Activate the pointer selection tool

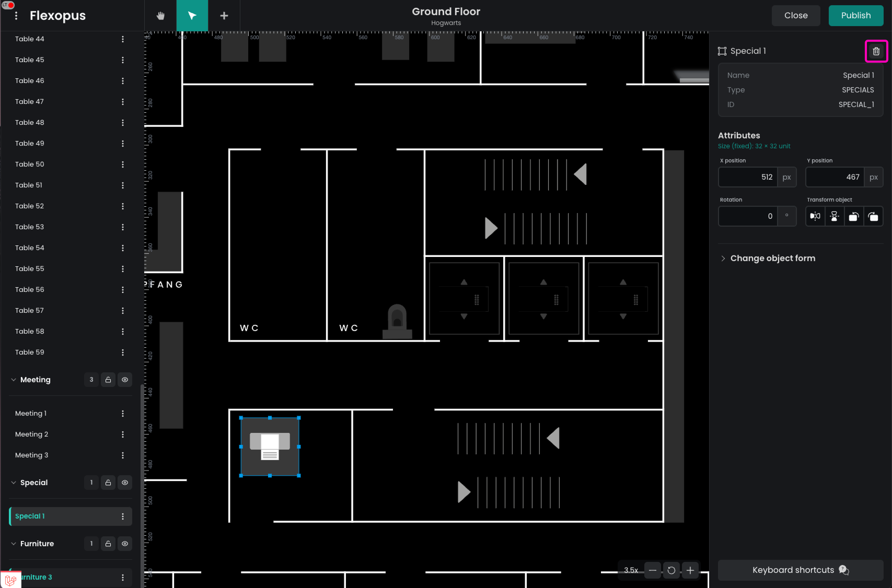coord(192,15)
